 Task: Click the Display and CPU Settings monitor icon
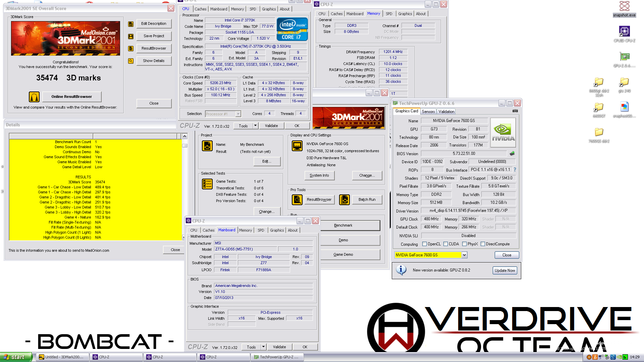(297, 146)
